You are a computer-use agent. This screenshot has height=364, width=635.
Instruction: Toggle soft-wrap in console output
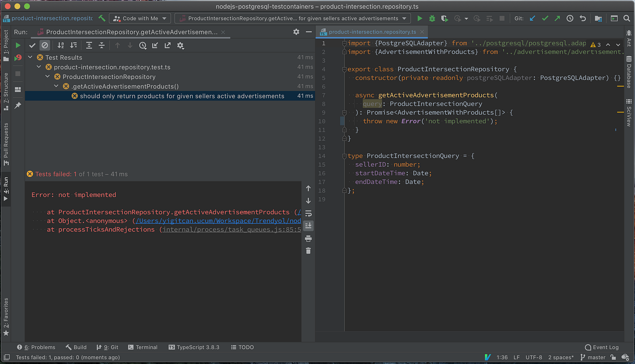308,213
